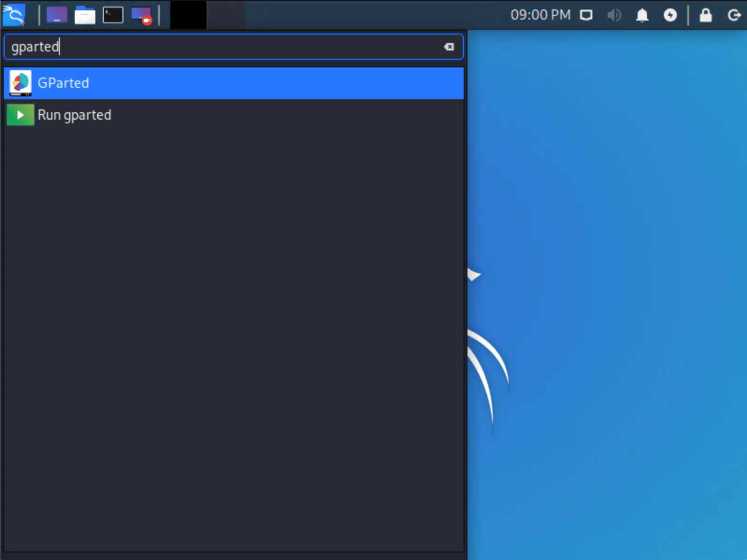Screen dimensions: 747x560
Task: Click the 09:00 PM clock
Action: tap(540, 15)
